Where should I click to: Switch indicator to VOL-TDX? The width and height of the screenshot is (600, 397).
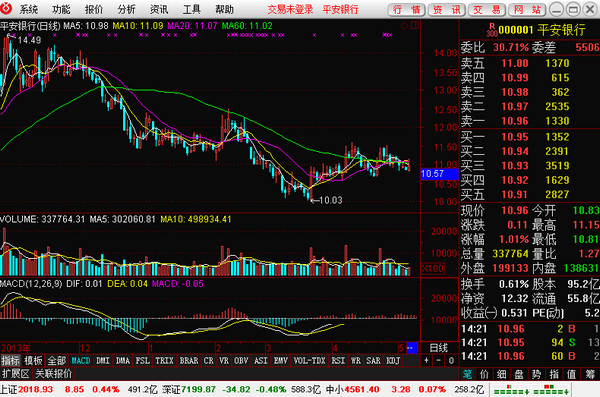coord(310,361)
